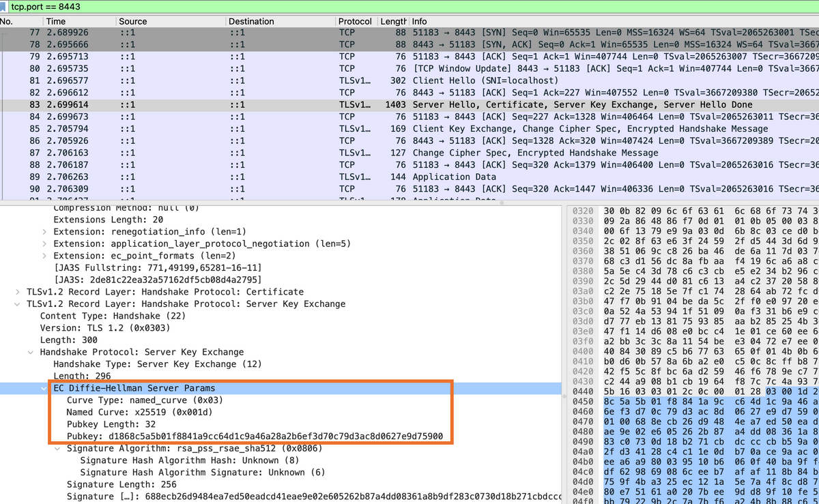Viewport: 819px width, 504px height.
Task: Select Version: TLS 1.2 (0x0303)
Action: [x=104, y=329]
